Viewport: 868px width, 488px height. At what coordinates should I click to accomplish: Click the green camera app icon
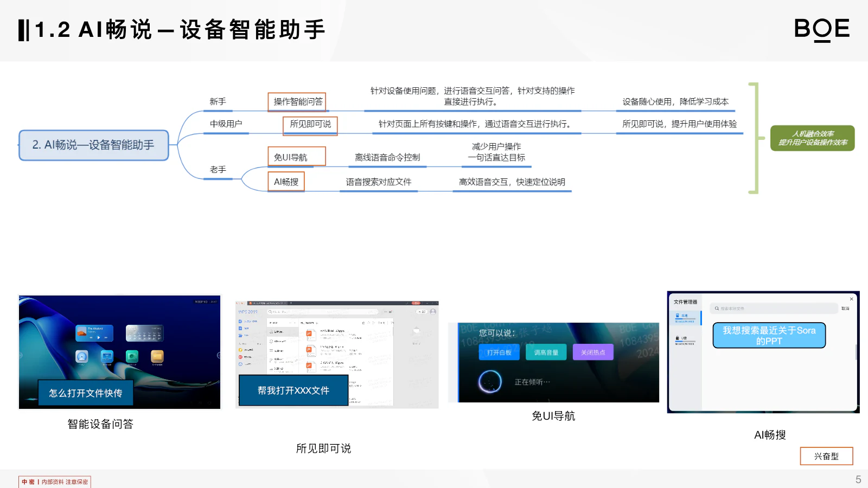[132, 356]
